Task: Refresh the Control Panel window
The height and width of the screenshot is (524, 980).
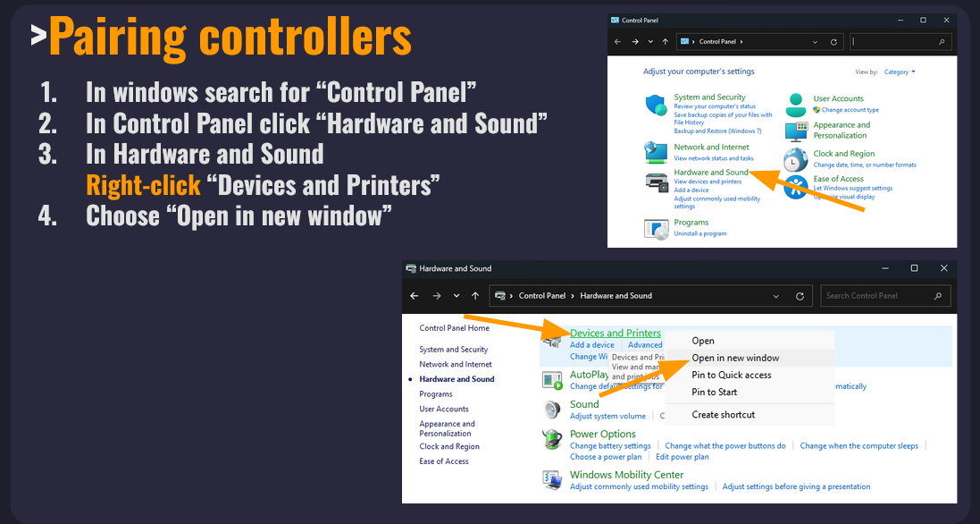Action: click(x=833, y=42)
